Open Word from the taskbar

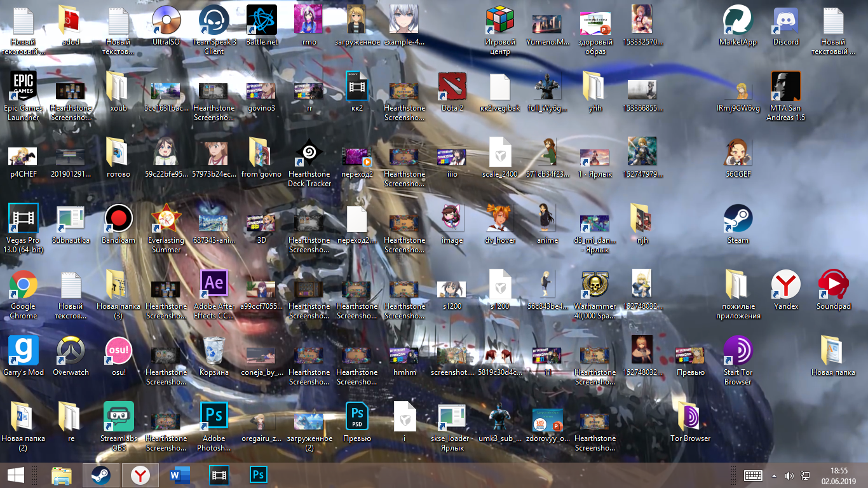click(x=180, y=475)
